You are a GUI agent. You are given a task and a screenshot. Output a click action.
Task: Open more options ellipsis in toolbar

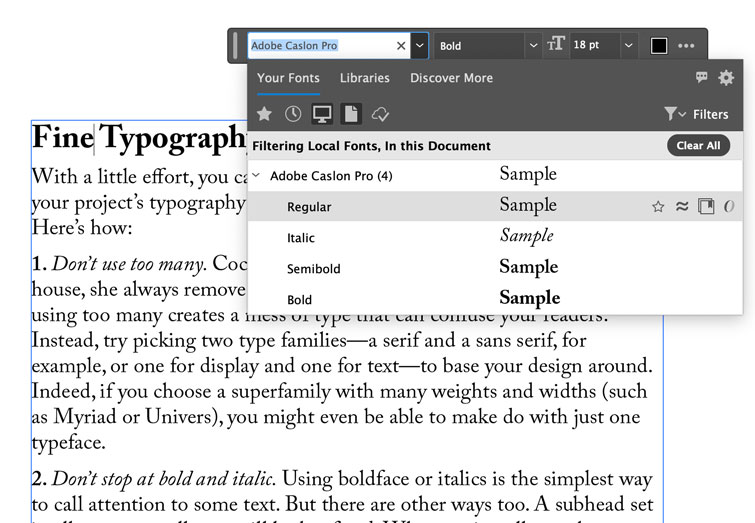click(686, 45)
